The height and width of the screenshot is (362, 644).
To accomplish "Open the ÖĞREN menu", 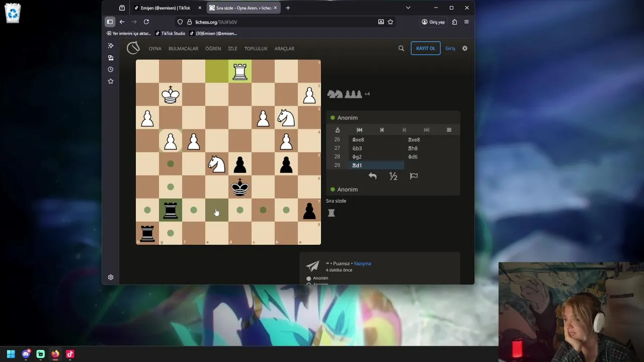I will 213,49.
